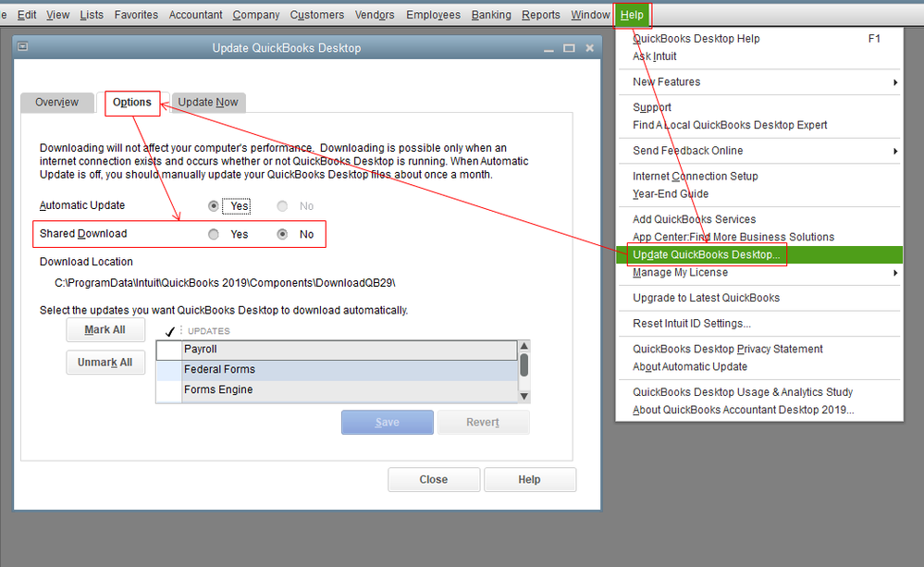Image resolution: width=924 pixels, height=567 pixels.
Task: Choose About Automatic Update
Action: coord(759,366)
